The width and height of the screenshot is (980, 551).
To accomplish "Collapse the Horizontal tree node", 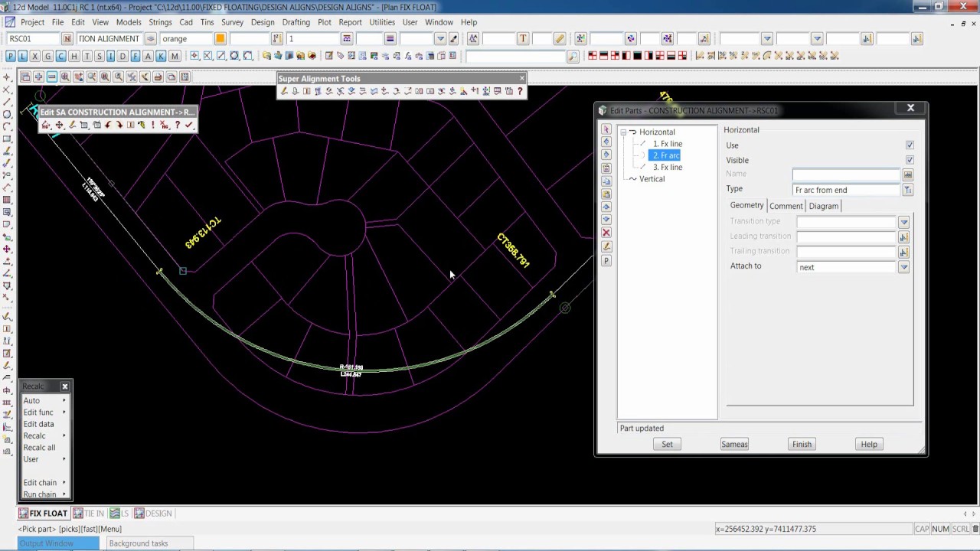I will coord(623,132).
